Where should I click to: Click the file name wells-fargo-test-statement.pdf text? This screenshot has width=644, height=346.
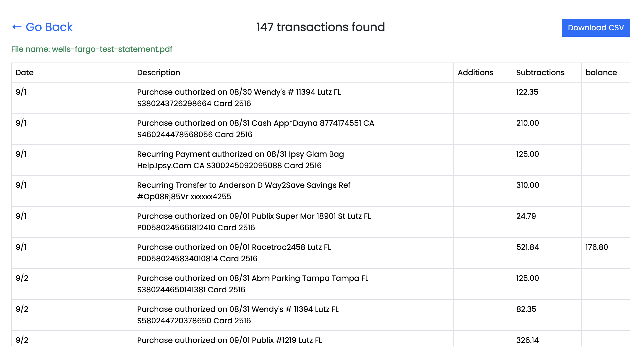92,49
